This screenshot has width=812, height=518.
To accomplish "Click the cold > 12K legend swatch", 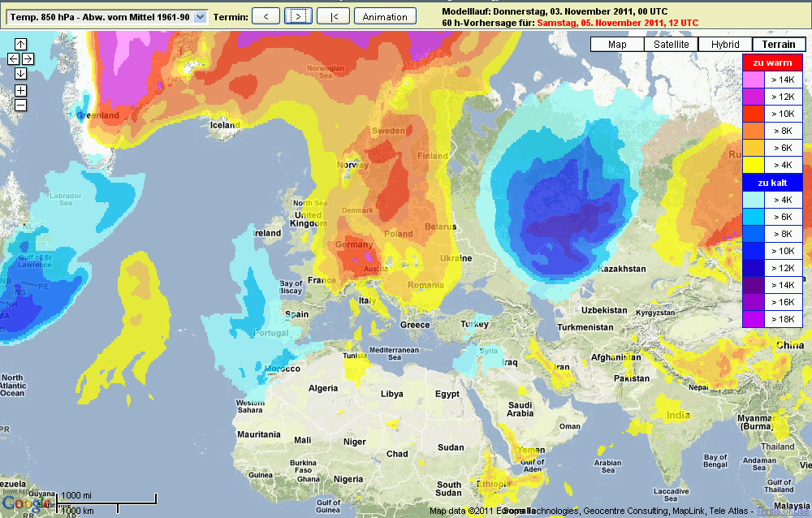I will pos(754,268).
